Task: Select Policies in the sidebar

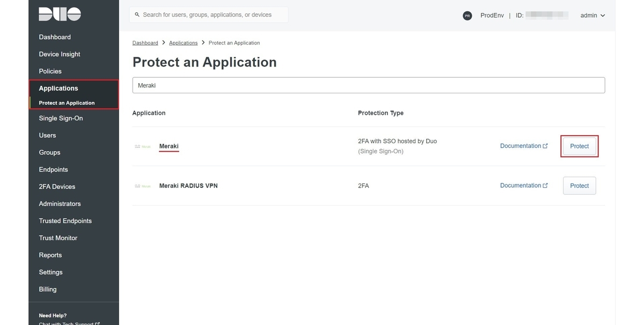Action: [50, 71]
